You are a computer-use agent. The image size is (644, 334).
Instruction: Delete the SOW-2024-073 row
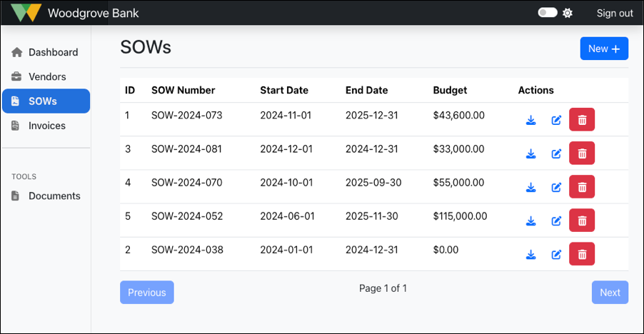[x=581, y=120]
